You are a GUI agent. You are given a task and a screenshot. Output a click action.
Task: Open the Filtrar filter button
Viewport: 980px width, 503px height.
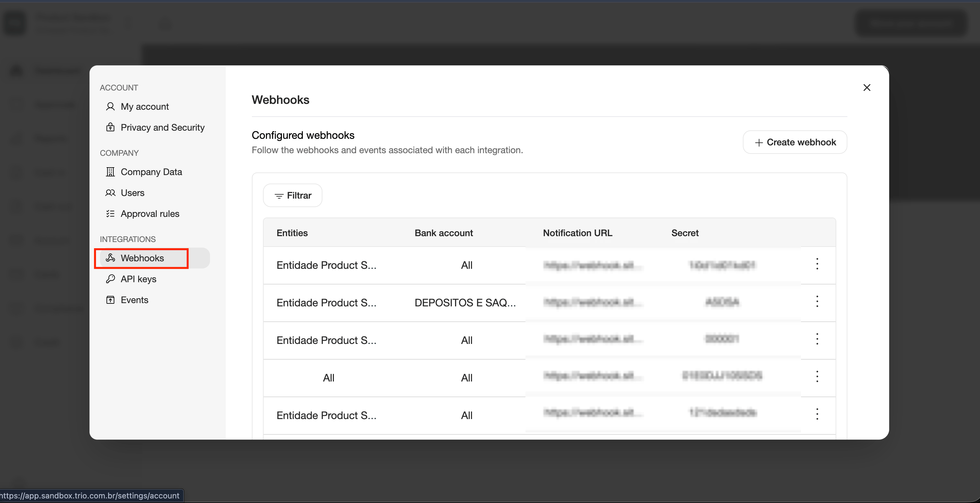click(x=293, y=196)
